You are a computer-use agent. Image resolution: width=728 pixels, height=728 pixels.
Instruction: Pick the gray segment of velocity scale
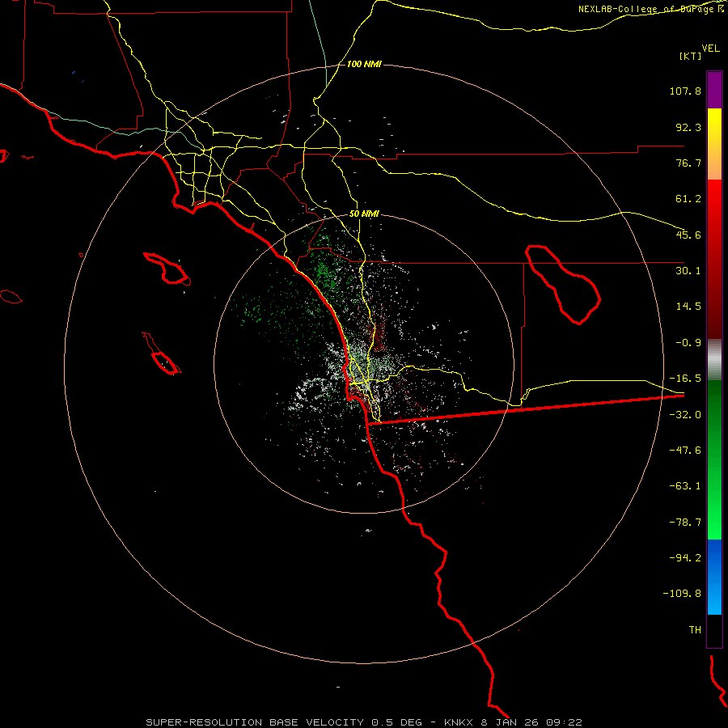(x=714, y=360)
